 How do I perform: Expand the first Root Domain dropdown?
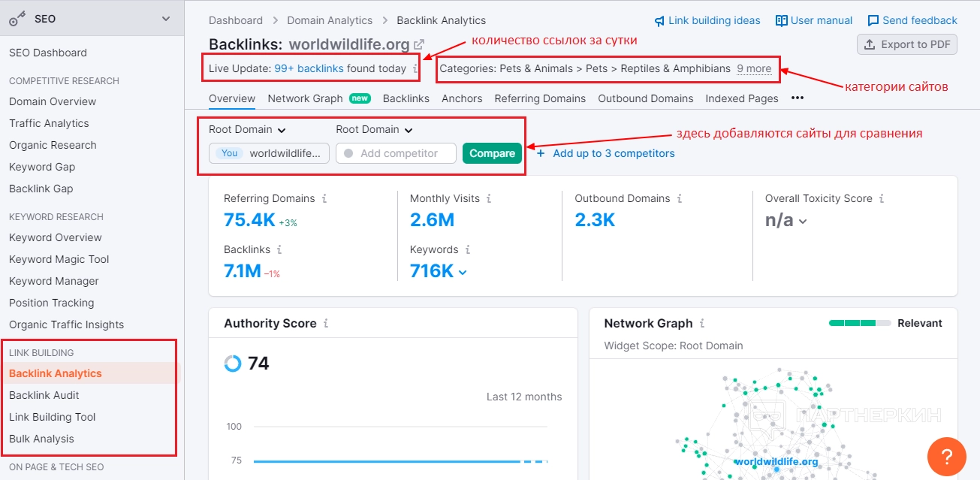coord(248,130)
